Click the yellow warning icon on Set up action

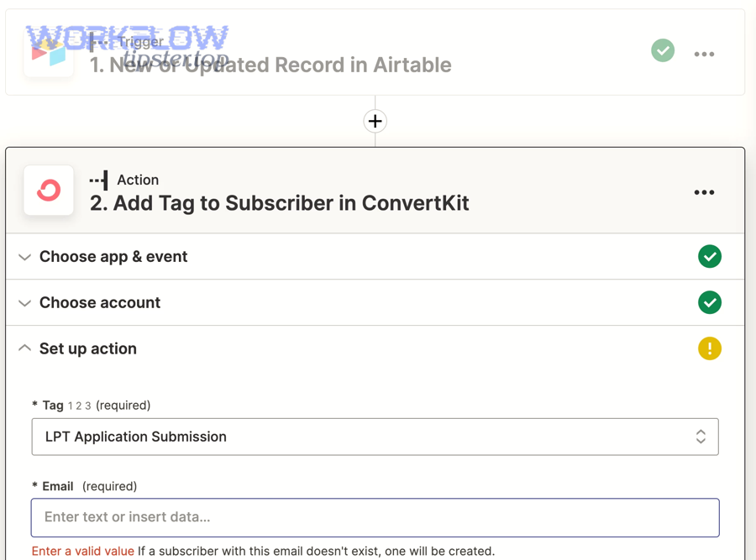point(710,348)
